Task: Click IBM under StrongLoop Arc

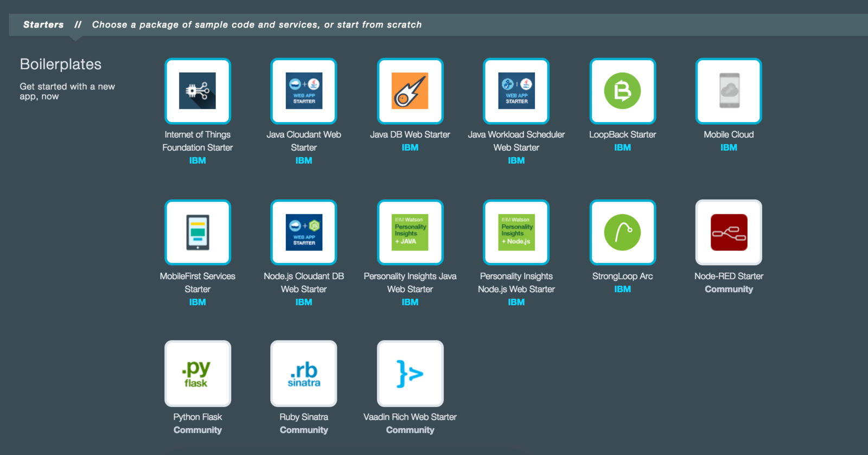Action: 623,289
